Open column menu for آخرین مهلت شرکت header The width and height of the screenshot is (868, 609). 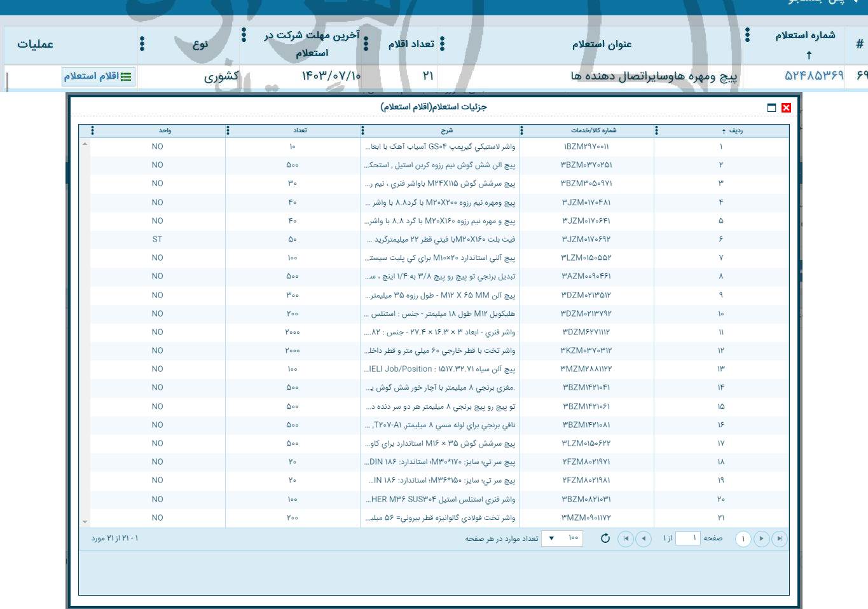(244, 34)
